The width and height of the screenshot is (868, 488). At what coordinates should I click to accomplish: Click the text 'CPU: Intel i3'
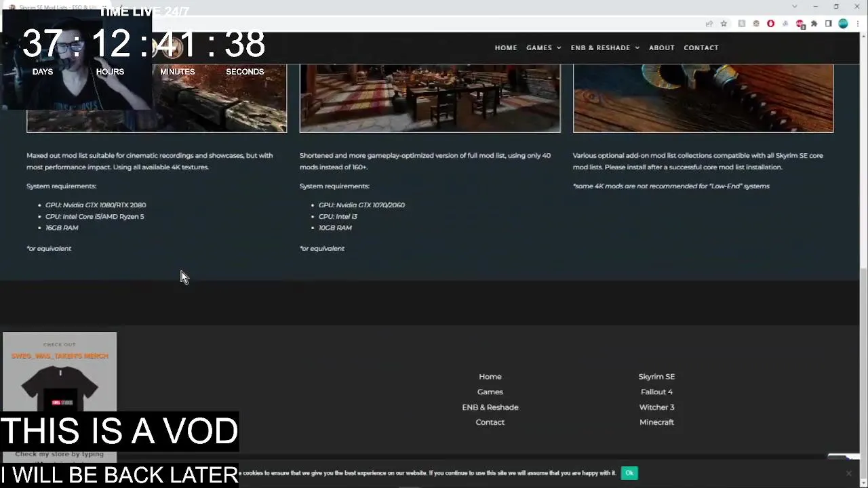pyautogui.click(x=338, y=216)
